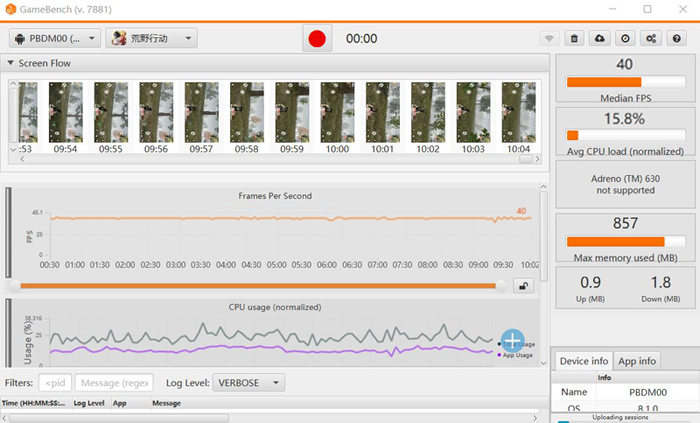Select the Device info tab
This screenshot has width=700, height=423.
pyautogui.click(x=581, y=361)
